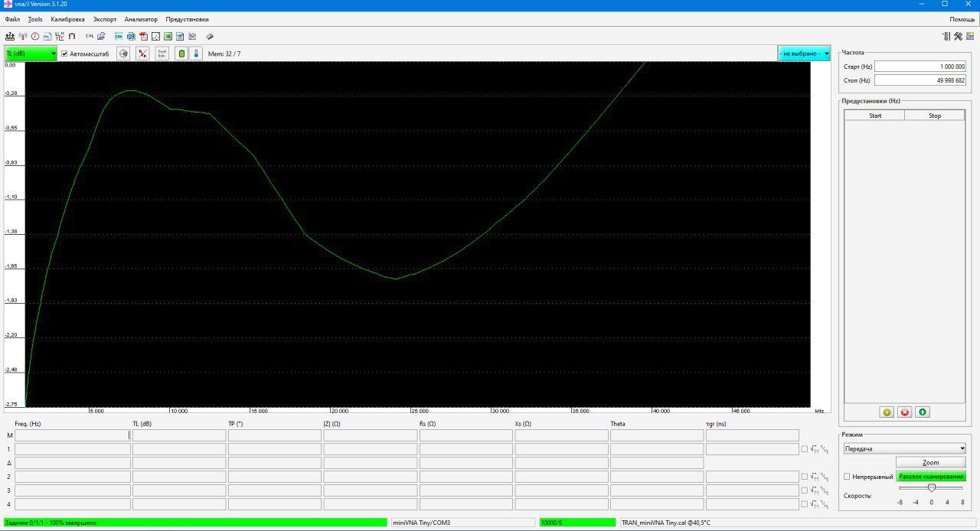This screenshot has width=980, height=531.
Task: Open settings via hammer and wrench icon
Action: 958,36
